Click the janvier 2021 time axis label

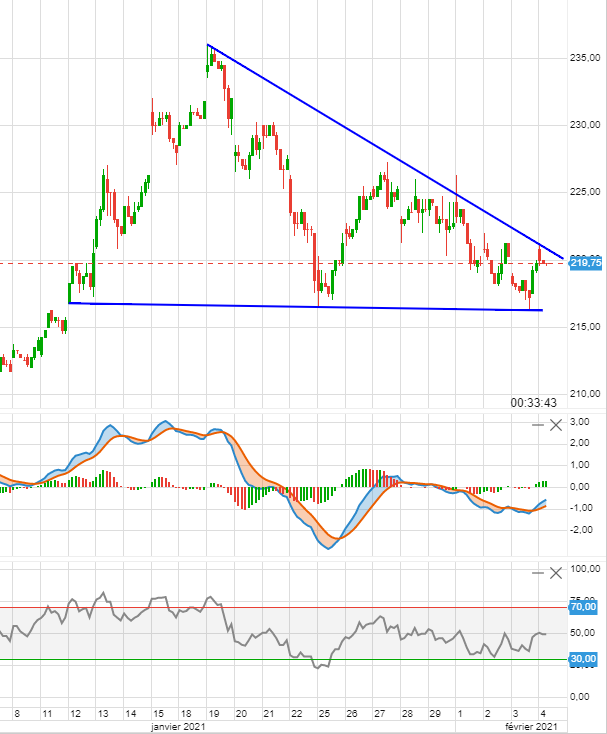click(180, 724)
